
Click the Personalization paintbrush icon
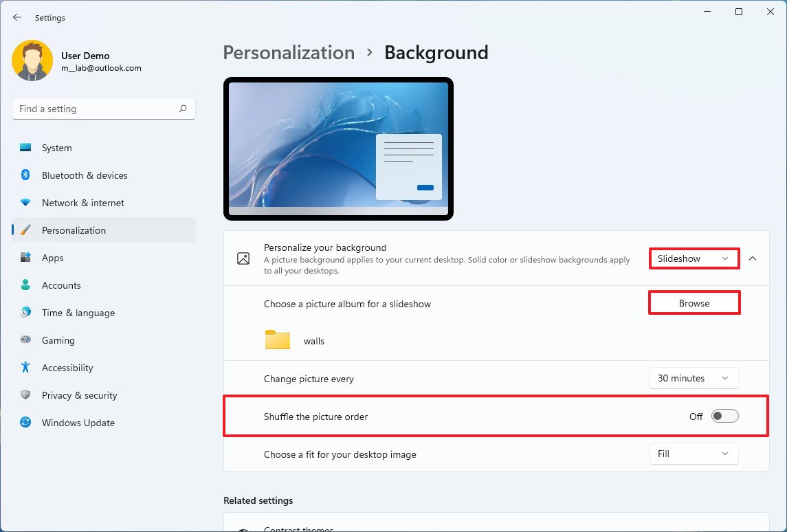(x=25, y=230)
